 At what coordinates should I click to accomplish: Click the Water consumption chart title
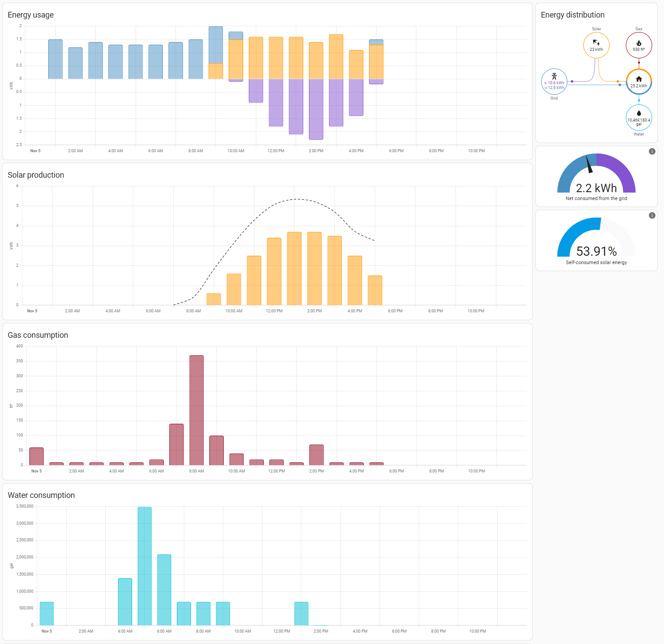click(x=41, y=495)
